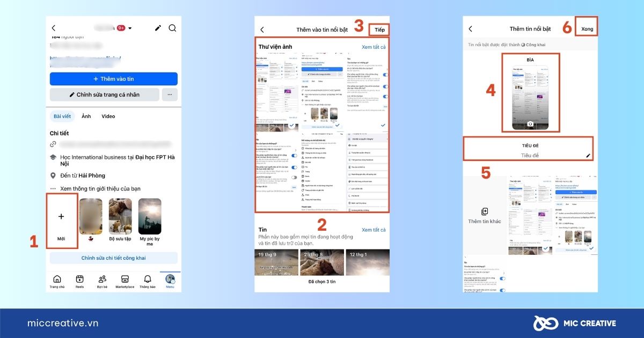Tap back arrow on Thêm tin nổi bật

point(470,29)
